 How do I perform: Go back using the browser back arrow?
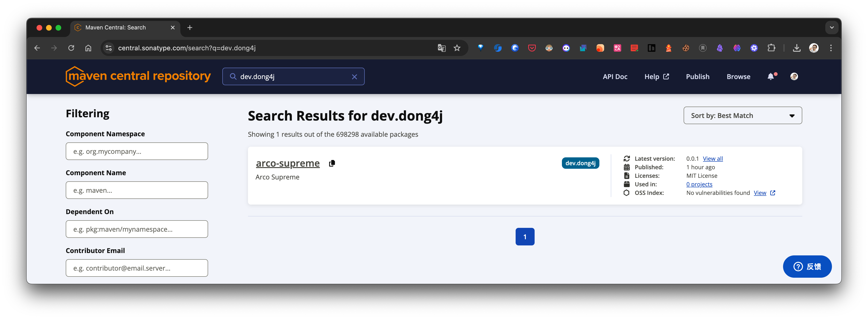point(37,48)
